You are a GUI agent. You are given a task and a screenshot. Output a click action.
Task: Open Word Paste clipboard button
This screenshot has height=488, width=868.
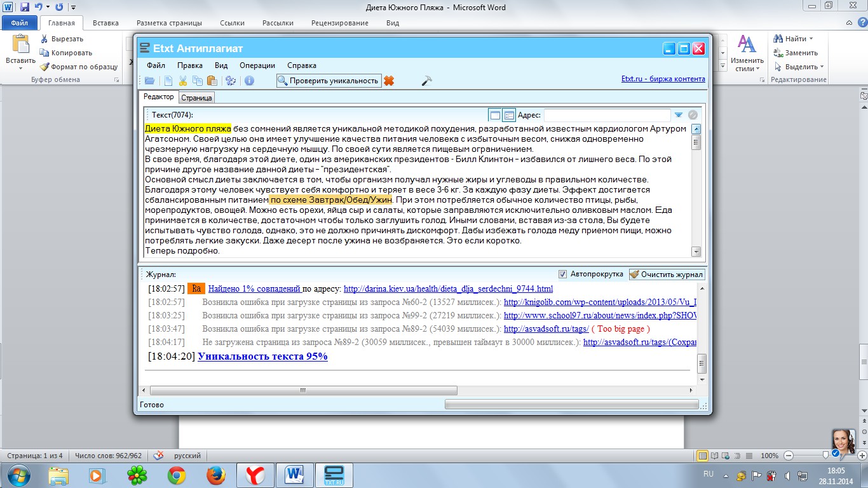(x=20, y=44)
